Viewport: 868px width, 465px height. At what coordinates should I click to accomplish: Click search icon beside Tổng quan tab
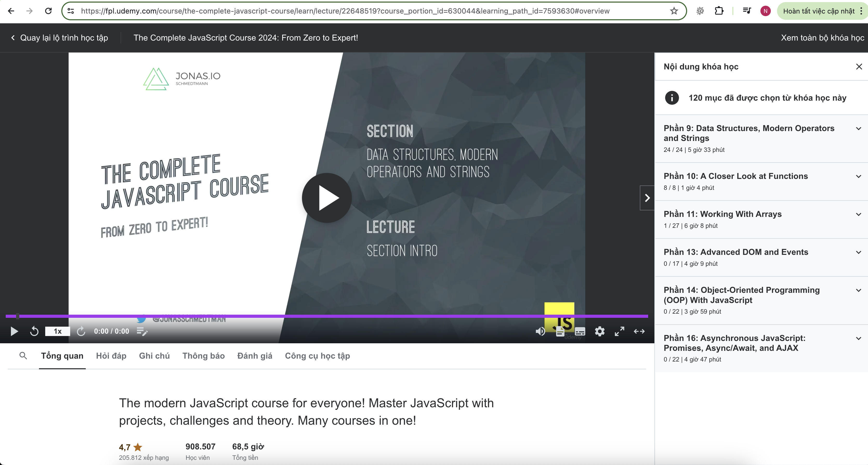23,356
